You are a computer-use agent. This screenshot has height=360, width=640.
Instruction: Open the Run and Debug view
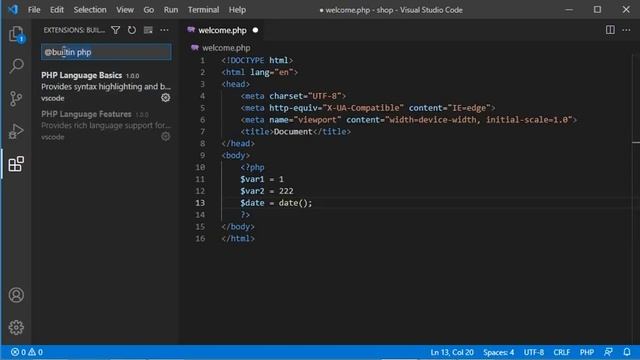[x=16, y=131]
